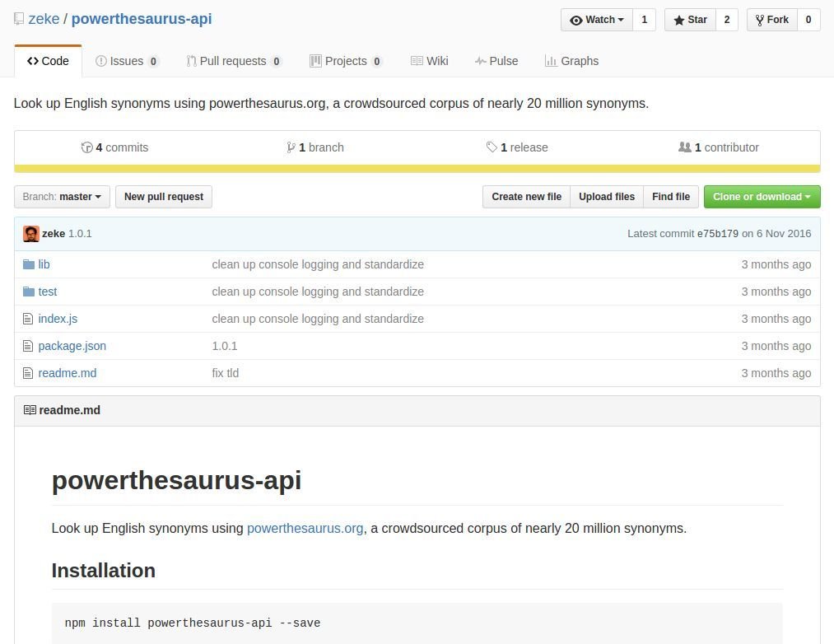The height and width of the screenshot is (644, 834).
Task: Click the package.json file icon
Action: click(x=28, y=346)
